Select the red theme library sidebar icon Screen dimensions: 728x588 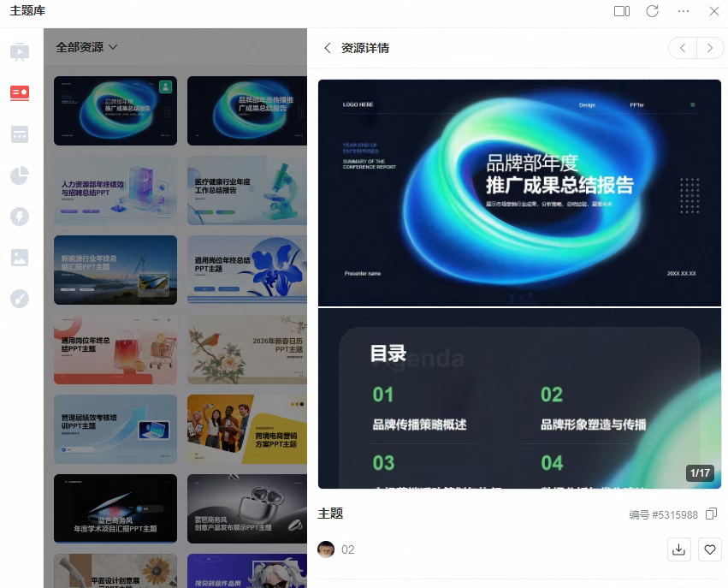tap(20, 92)
